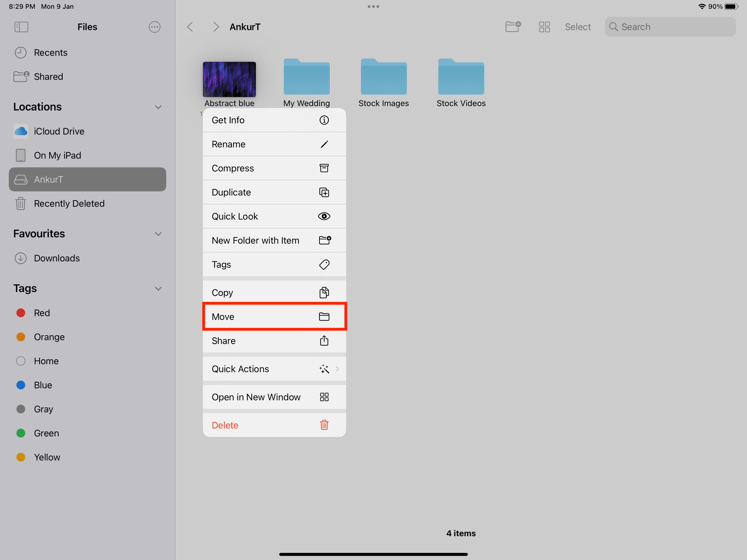747x560 pixels.
Task: Click the Search field
Action: [x=670, y=27]
